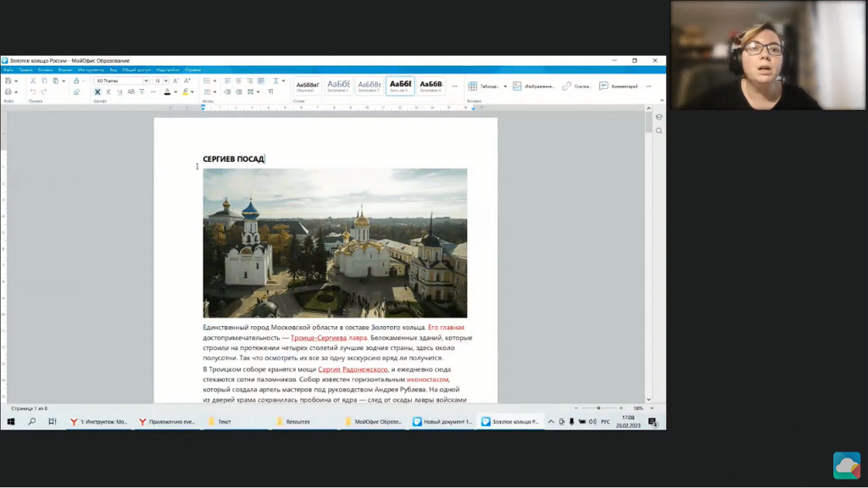Click the Paste clipboard icon
This screenshot has width=868, height=488.
tap(56, 80)
